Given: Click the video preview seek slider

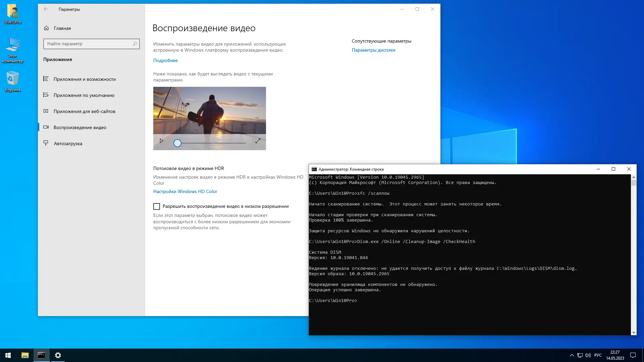Looking at the screenshot, I should coord(211,143).
